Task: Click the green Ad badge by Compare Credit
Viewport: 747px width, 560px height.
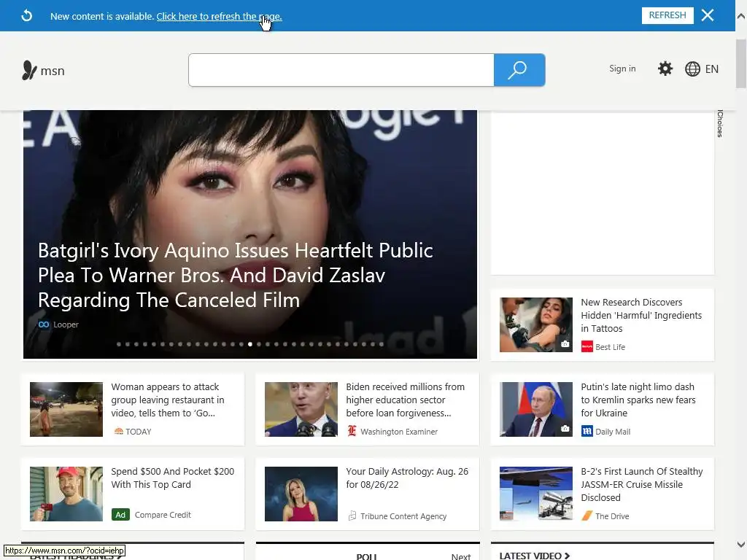Action: 120,515
